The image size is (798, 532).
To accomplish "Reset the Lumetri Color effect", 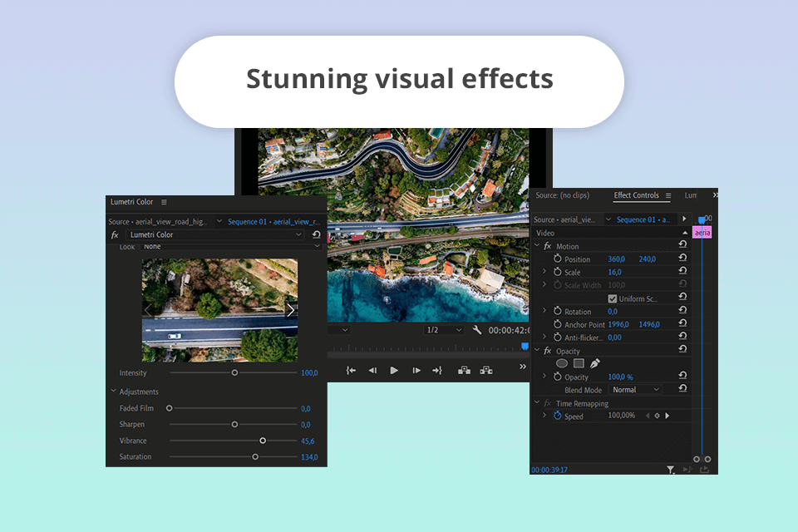I will tap(317, 235).
